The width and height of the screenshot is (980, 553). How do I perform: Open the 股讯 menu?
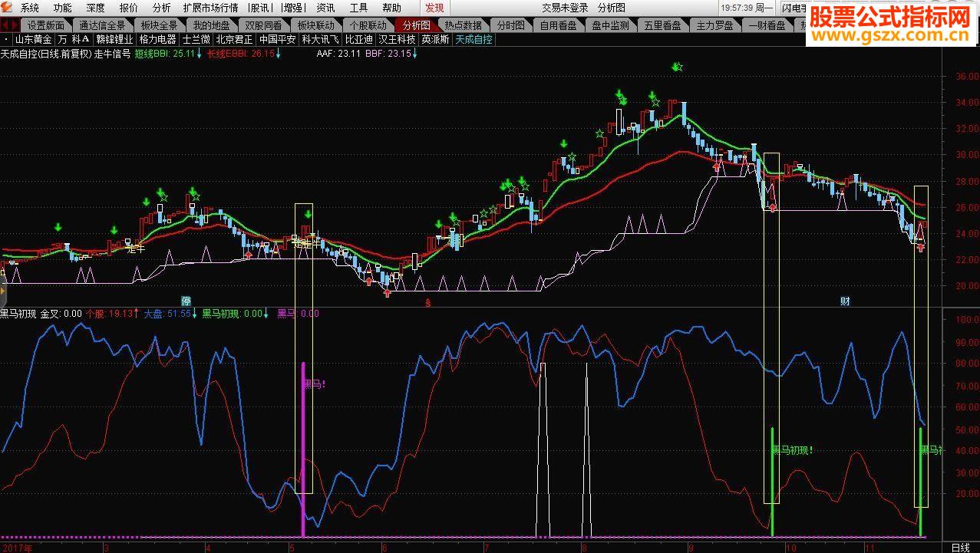260,8
